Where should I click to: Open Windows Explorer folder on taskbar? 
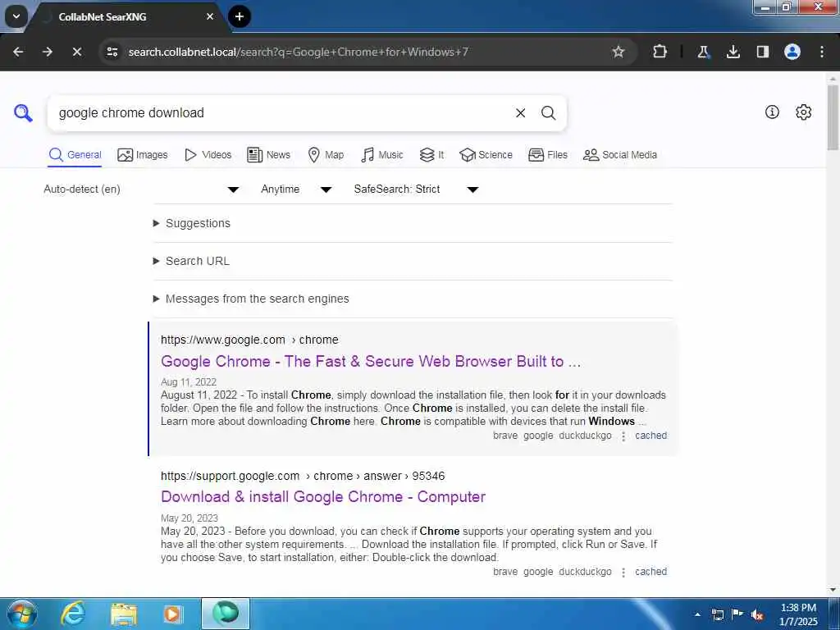pos(124,614)
